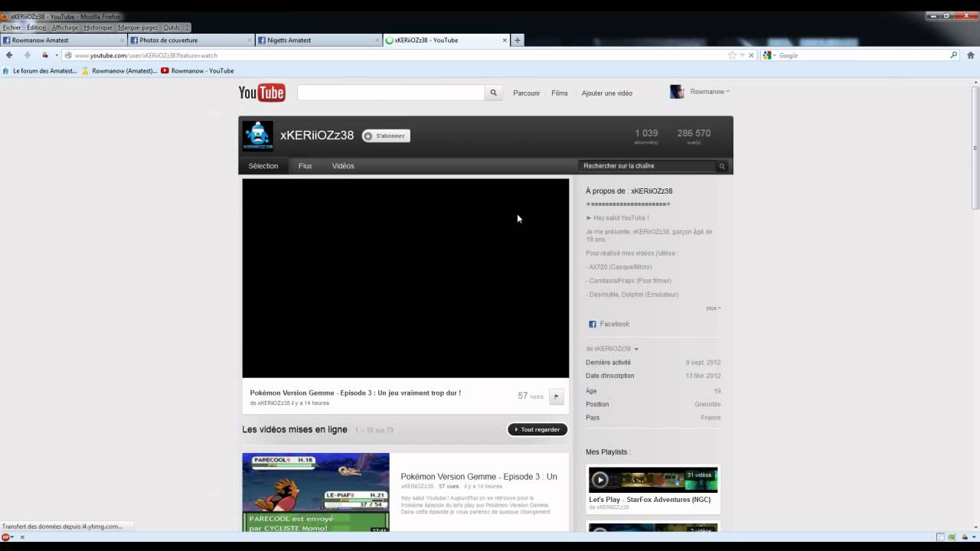Open the address bar history dropdown arrow
The image size is (980, 551).
(742, 55)
